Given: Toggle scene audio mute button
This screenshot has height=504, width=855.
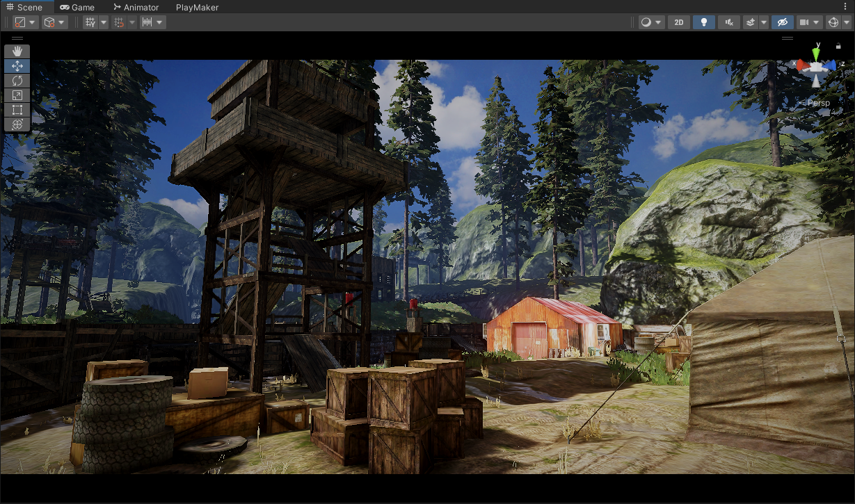Looking at the screenshot, I should pos(728,22).
